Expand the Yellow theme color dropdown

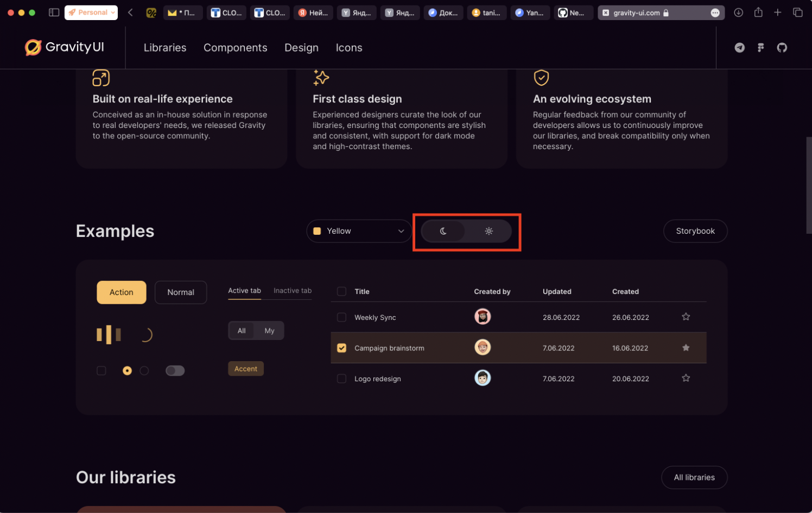point(359,231)
